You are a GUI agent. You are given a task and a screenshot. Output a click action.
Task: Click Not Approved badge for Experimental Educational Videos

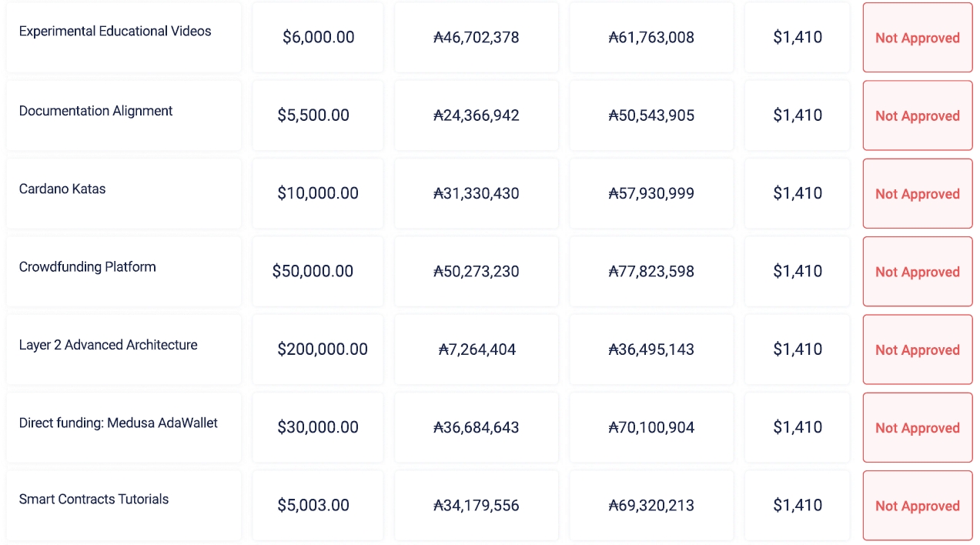click(917, 38)
